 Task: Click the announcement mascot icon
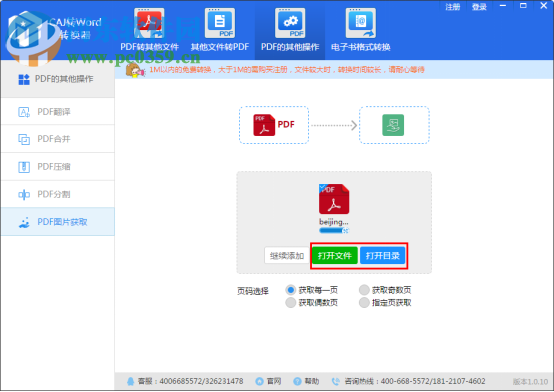[x=135, y=70]
